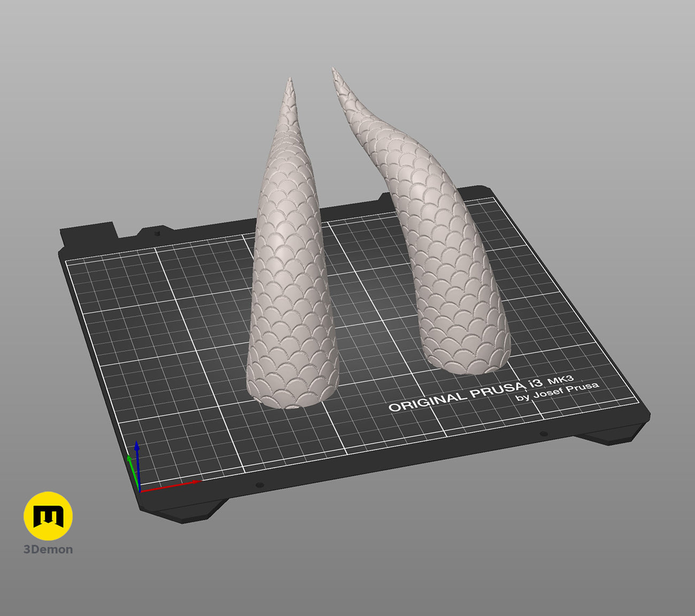Click the MK3 label on the bed
Viewport: 695px width, 616px height.
tap(560, 380)
